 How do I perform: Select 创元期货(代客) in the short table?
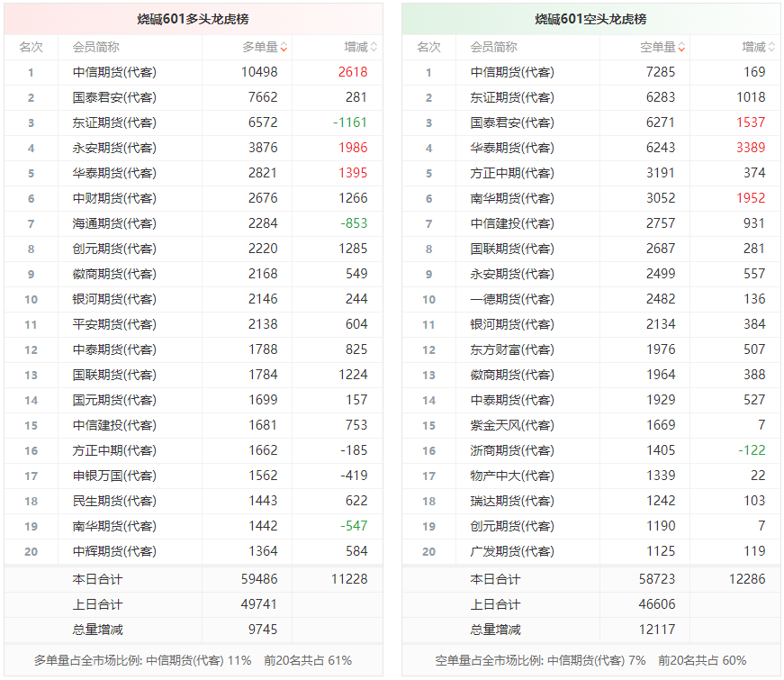pyautogui.click(x=512, y=526)
